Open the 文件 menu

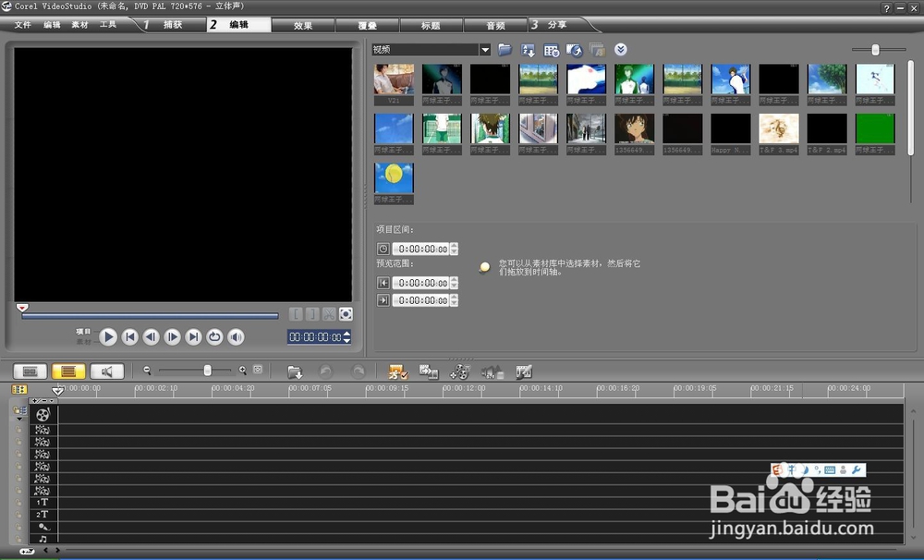22,25
